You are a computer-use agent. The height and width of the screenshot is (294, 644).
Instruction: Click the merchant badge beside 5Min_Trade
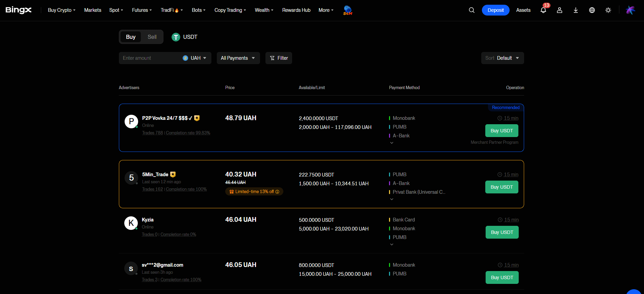(173, 175)
